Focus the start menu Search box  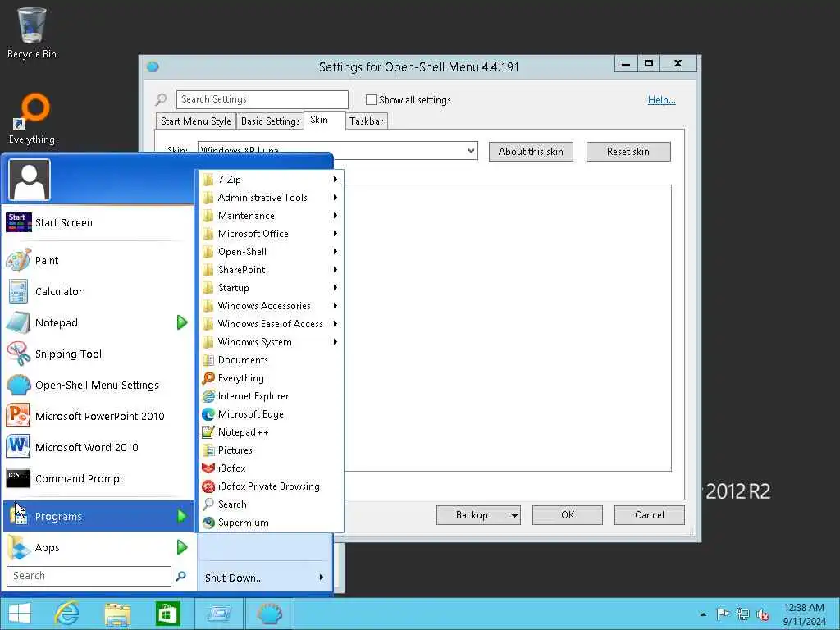click(89, 576)
